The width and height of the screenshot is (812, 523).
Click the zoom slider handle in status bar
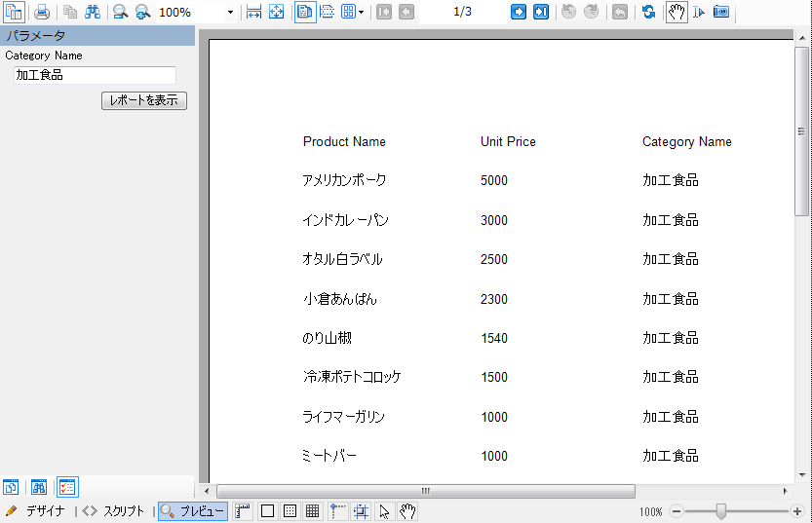click(x=721, y=511)
